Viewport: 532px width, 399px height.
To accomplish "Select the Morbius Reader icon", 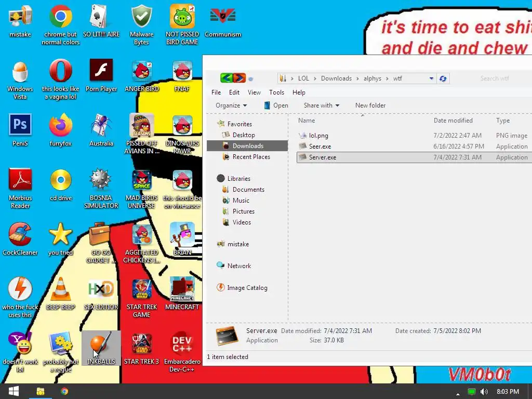I will pyautogui.click(x=20, y=188).
